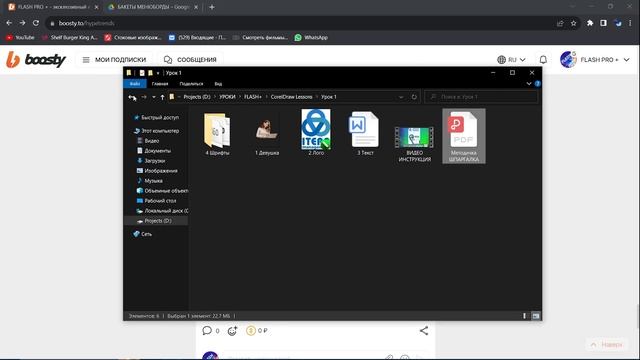The image size is (640, 360).
Task: Switch Explorer to details view
Action: [524, 316]
